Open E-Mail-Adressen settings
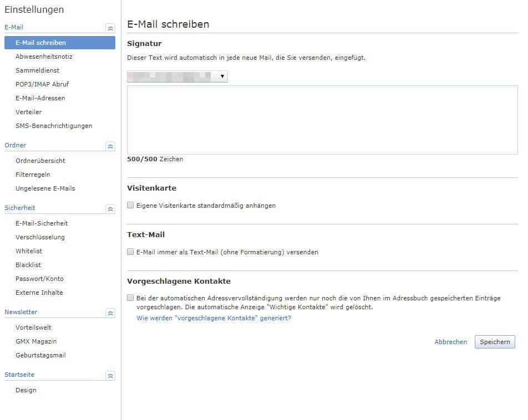The image size is (528, 420). pyautogui.click(x=40, y=98)
